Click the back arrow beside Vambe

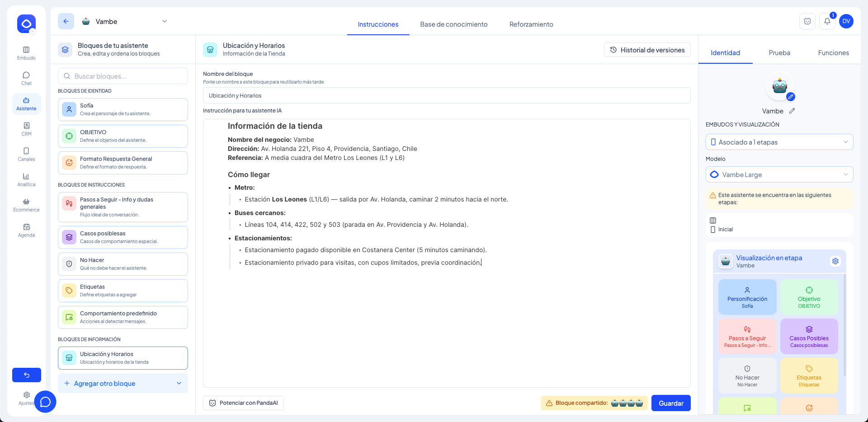click(x=66, y=21)
